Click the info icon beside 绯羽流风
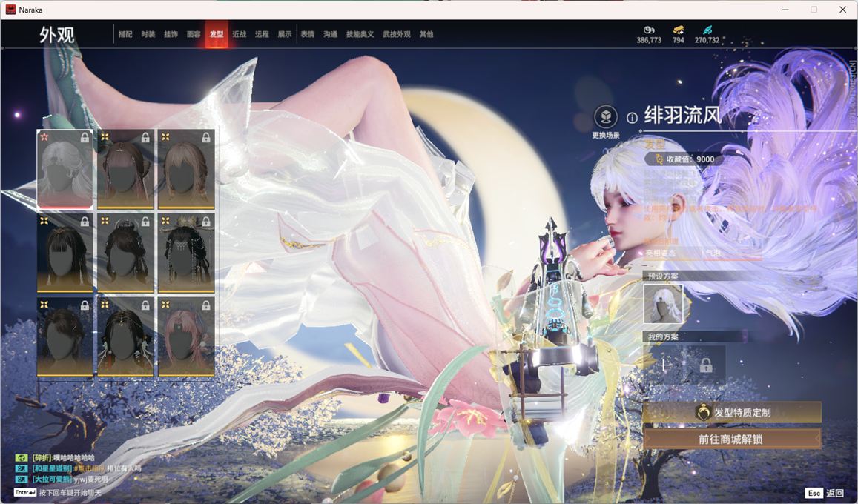Viewport: 858px width, 504px height. tap(632, 118)
